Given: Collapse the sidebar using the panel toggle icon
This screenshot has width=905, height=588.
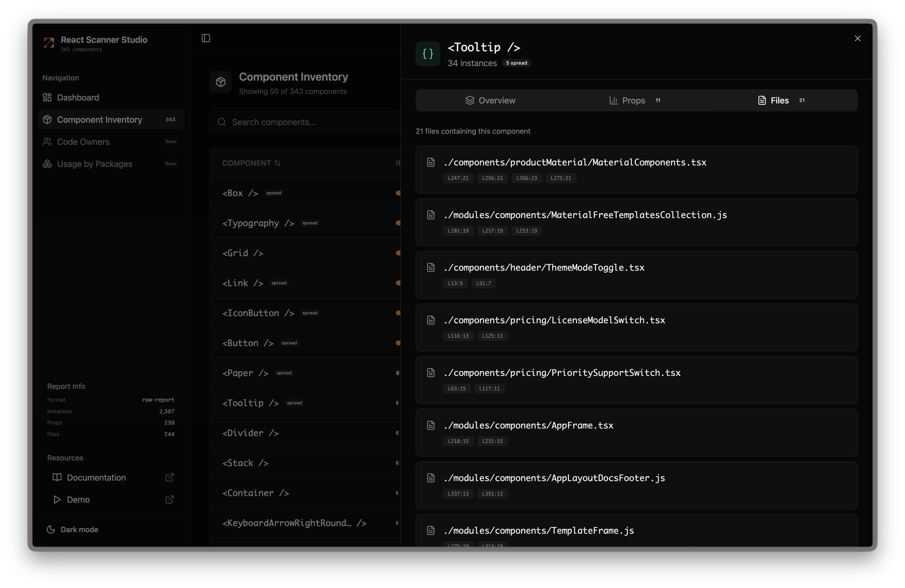Looking at the screenshot, I should [206, 38].
